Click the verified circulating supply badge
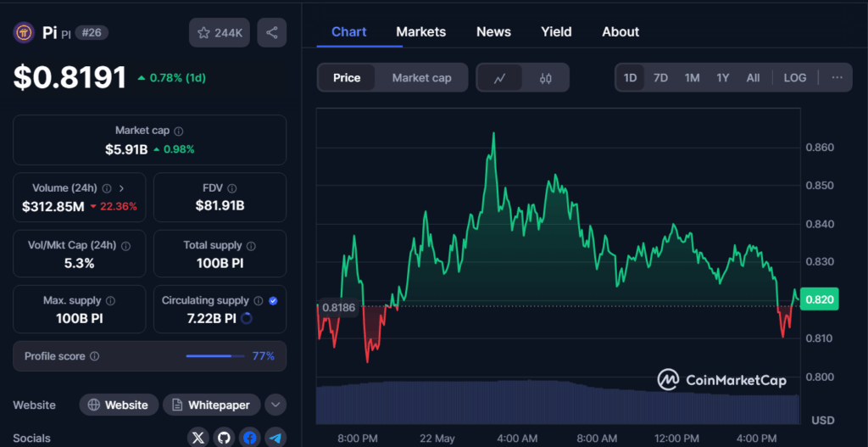The height and width of the screenshot is (447, 868). click(x=273, y=301)
